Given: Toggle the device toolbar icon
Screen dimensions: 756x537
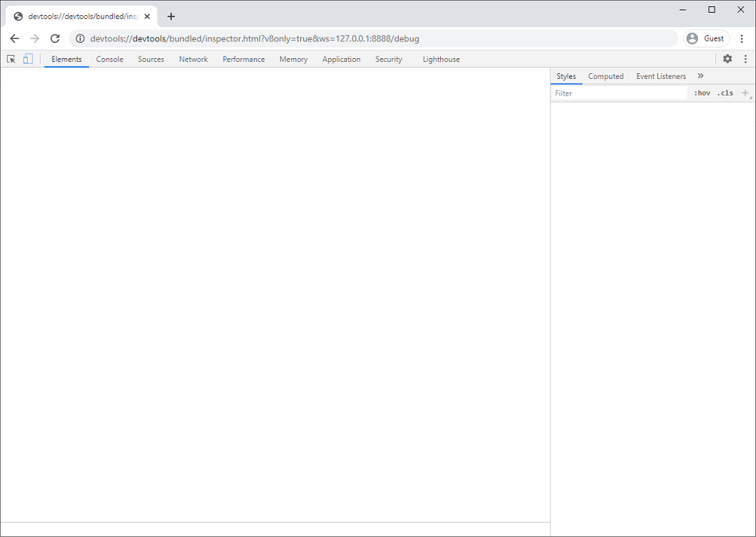Looking at the screenshot, I should [x=28, y=59].
